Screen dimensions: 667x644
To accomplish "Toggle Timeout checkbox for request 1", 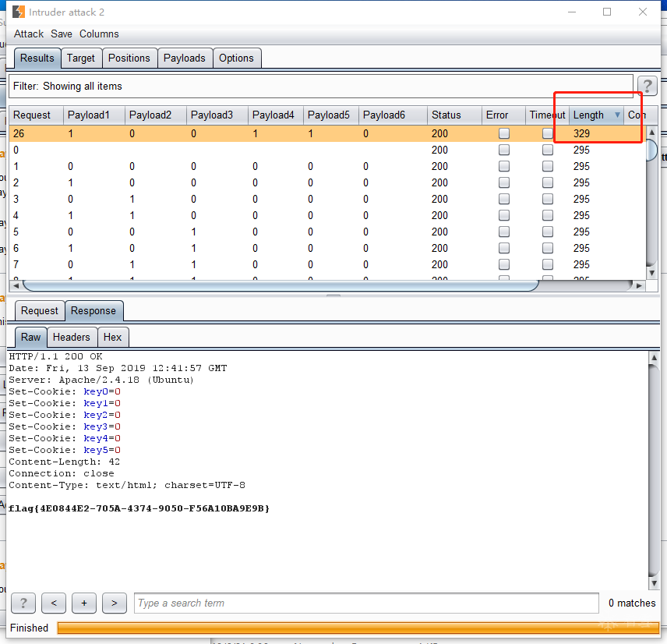I will pyautogui.click(x=548, y=166).
